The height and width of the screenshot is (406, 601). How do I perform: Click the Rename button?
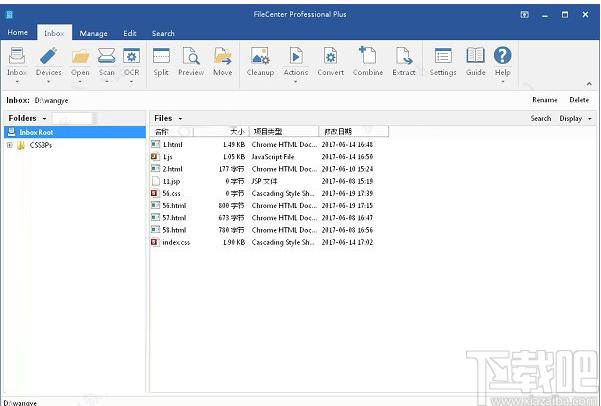click(545, 100)
